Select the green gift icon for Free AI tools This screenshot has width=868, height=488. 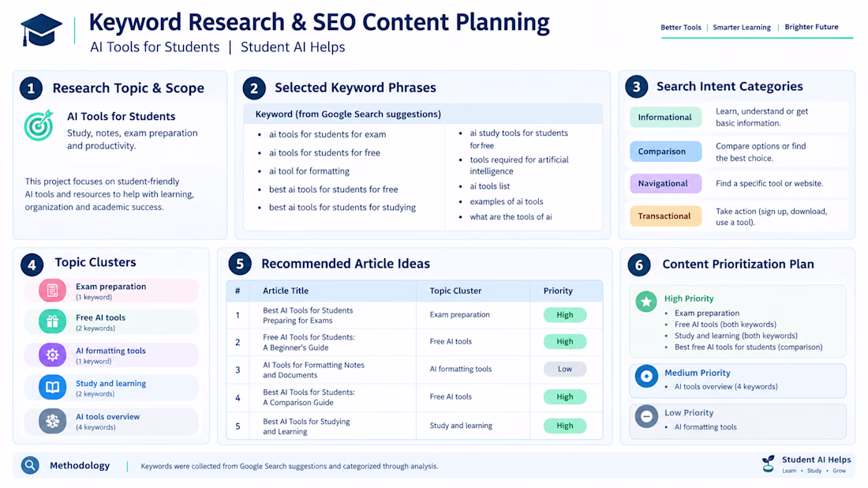coord(53,322)
